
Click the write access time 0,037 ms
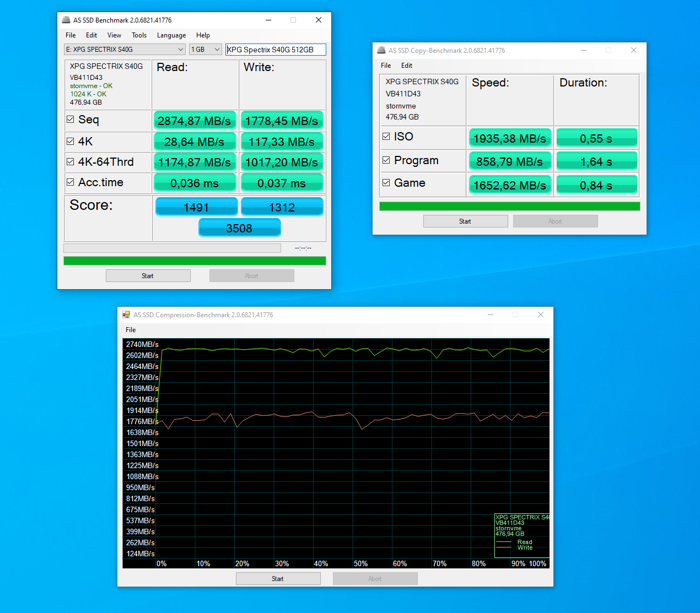(282, 183)
